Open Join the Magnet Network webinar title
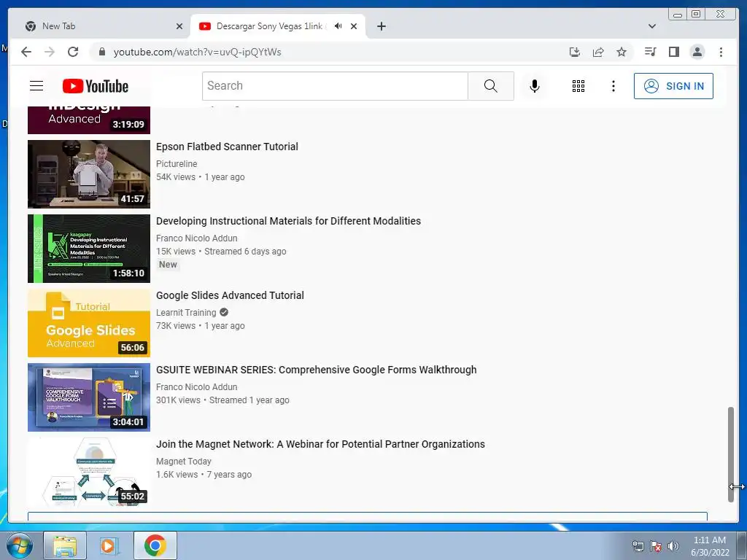This screenshot has height=560, width=747. click(320, 444)
